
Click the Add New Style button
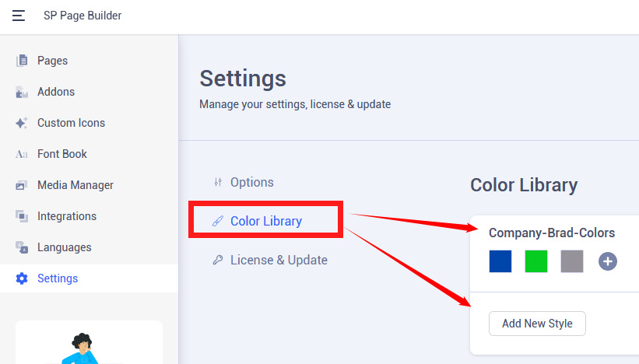(x=537, y=324)
